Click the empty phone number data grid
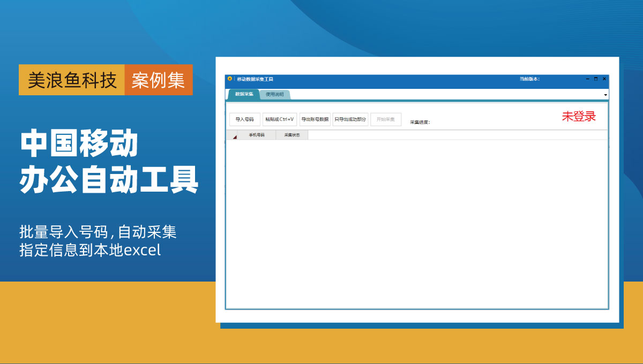 (418, 225)
